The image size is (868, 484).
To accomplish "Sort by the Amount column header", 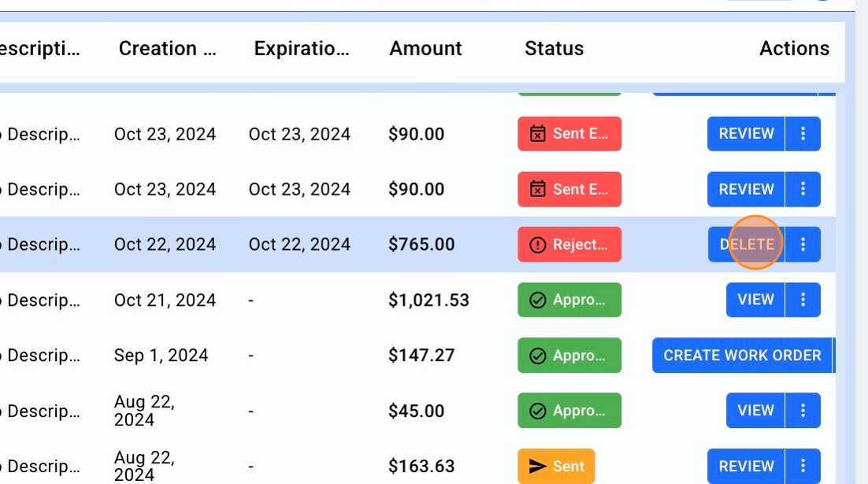I will (425, 49).
